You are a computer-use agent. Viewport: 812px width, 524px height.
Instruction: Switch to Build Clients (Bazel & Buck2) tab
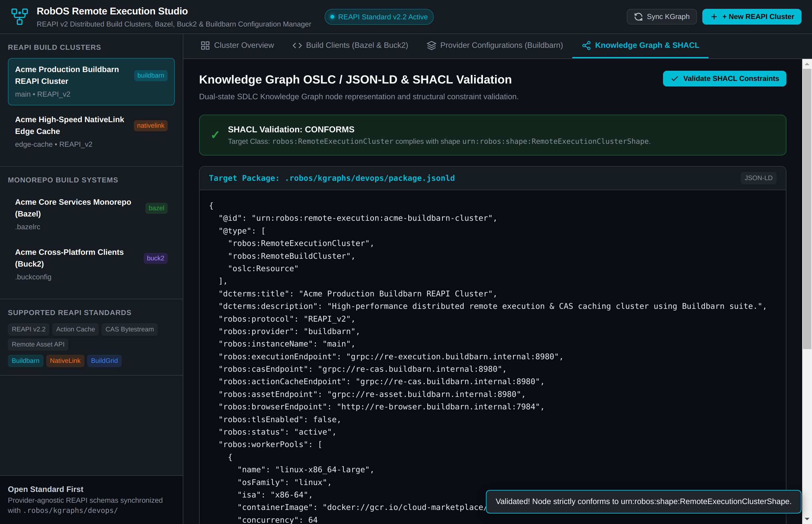coord(350,45)
